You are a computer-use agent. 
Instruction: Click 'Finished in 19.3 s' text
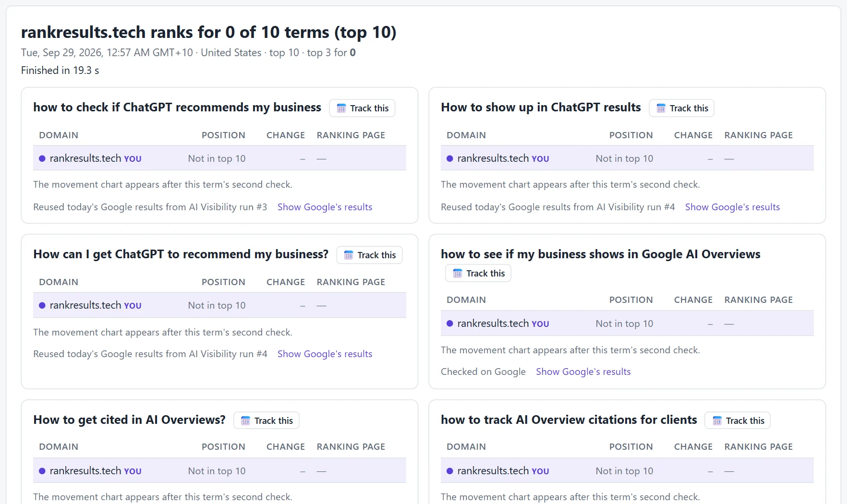60,70
